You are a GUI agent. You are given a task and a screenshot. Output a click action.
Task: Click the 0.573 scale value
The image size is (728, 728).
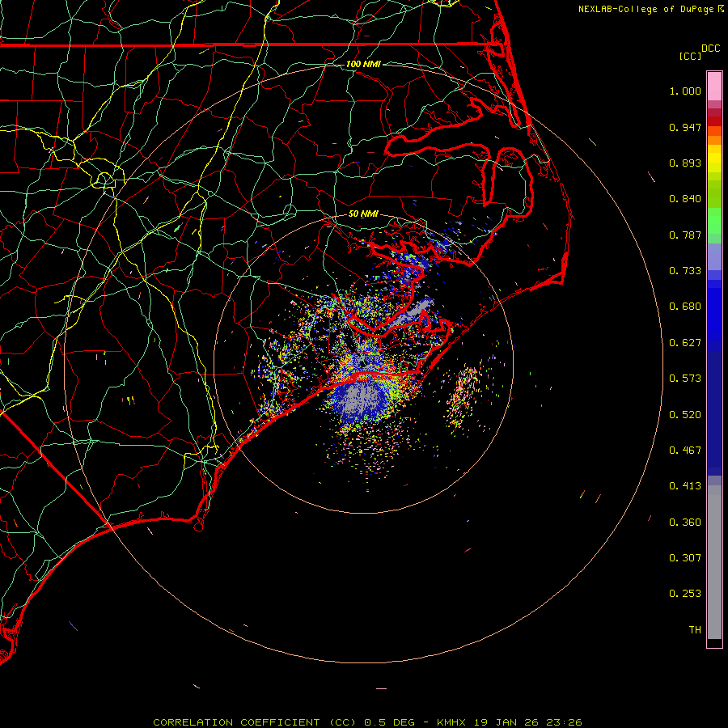pyautogui.click(x=685, y=379)
